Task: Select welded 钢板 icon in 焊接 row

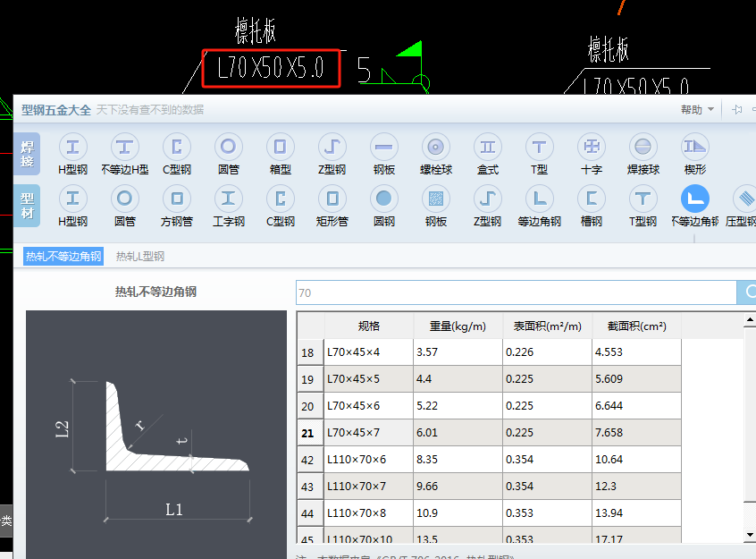Action: click(x=384, y=147)
